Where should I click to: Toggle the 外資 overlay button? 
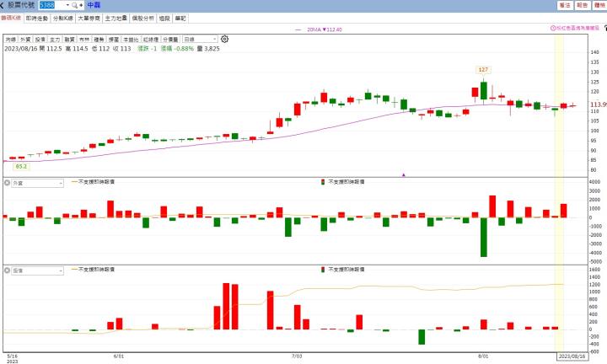(x=25, y=40)
